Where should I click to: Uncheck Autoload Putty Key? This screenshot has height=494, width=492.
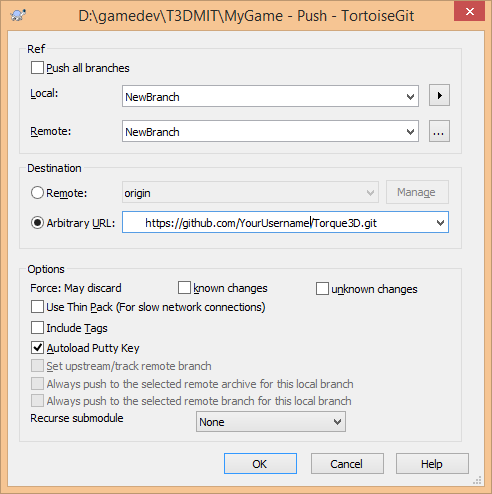(x=37, y=348)
